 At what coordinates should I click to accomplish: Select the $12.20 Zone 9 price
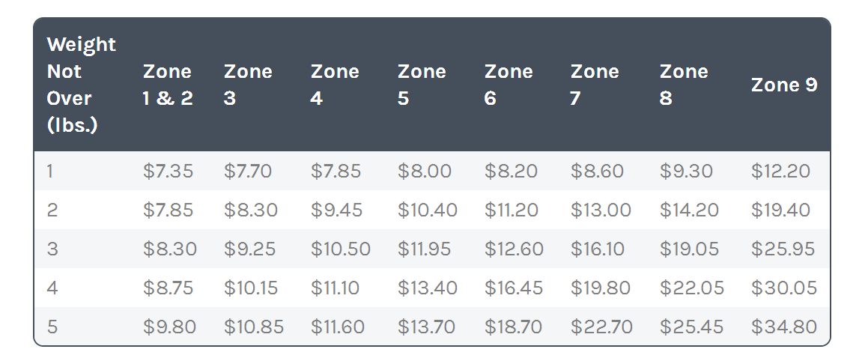pyautogui.click(x=780, y=171)
